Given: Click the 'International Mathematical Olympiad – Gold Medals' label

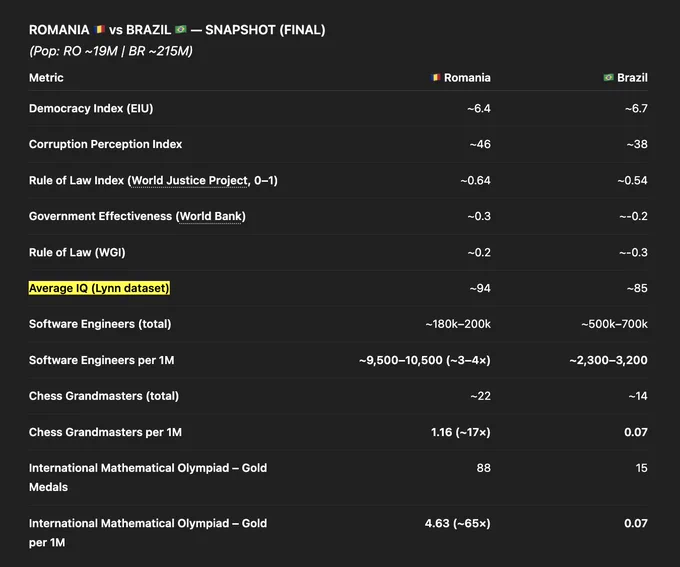Looking at the screenshot, I should point(148,477).
